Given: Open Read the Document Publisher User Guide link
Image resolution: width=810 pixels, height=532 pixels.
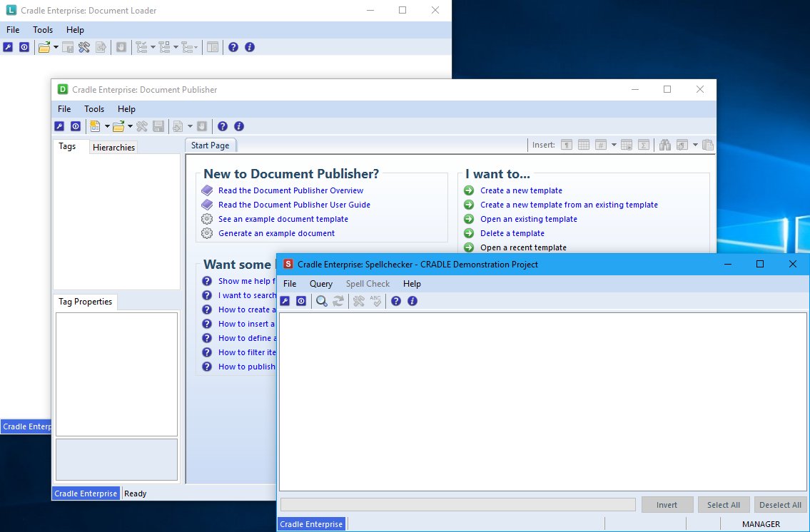Looking at the screenshot, I should click(295, 205).
